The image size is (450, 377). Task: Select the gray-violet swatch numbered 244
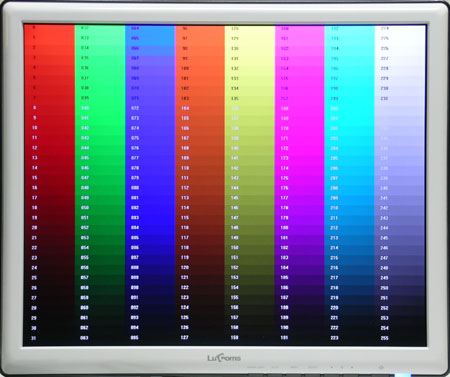point(400,228)
